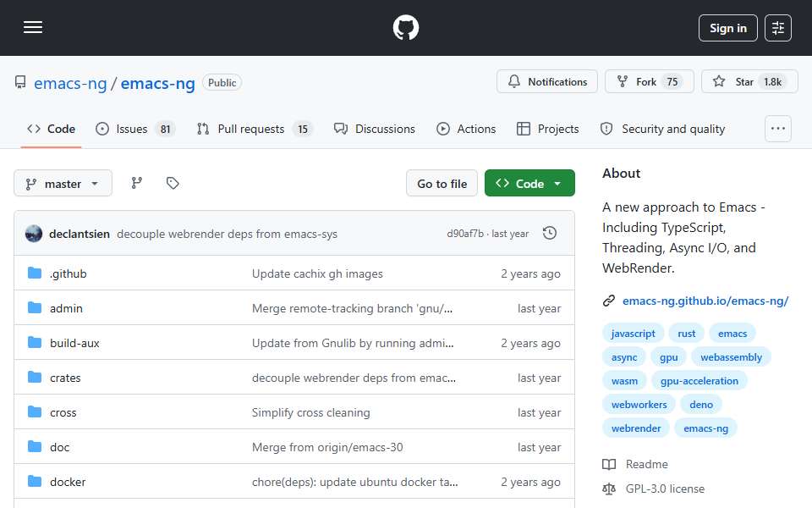812x508 pixels.
Task: Click the repository icon before emacs-ng owner
Action: coord(20,82)
